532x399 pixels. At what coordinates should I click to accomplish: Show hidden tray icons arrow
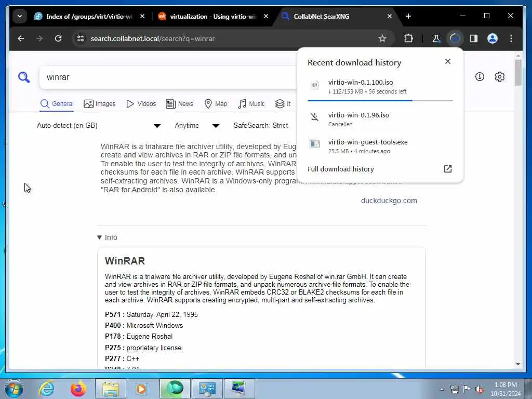[x=442, y=389]
